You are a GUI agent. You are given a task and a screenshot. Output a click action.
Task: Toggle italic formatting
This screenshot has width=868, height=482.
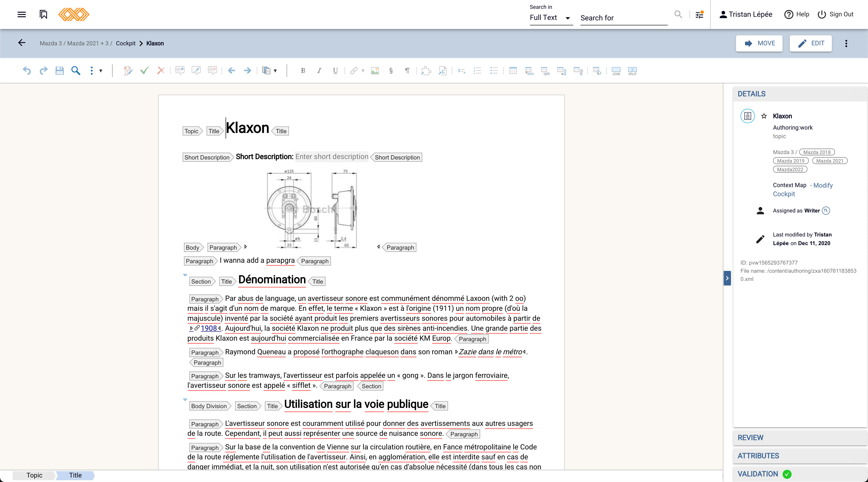[x=319, y=71]
